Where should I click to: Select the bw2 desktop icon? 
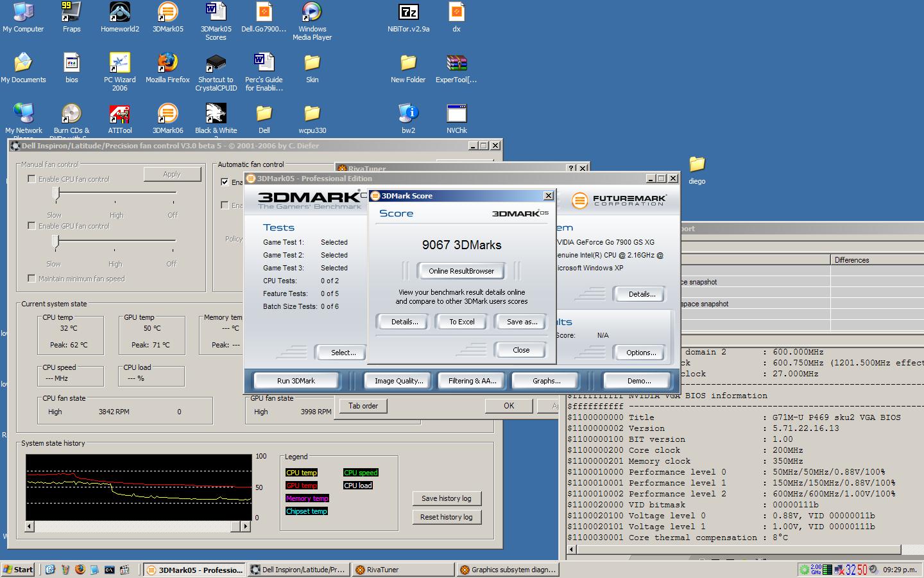pos(408,118)
